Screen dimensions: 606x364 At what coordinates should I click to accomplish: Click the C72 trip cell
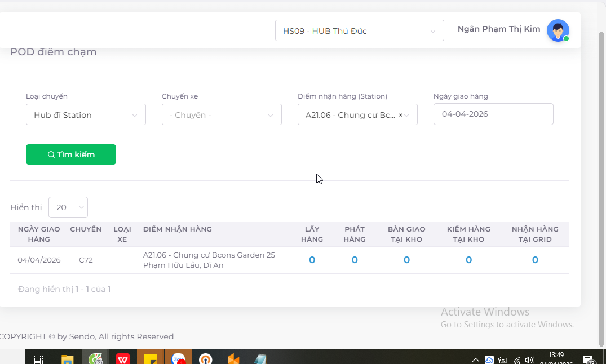[x=86, y=260]
